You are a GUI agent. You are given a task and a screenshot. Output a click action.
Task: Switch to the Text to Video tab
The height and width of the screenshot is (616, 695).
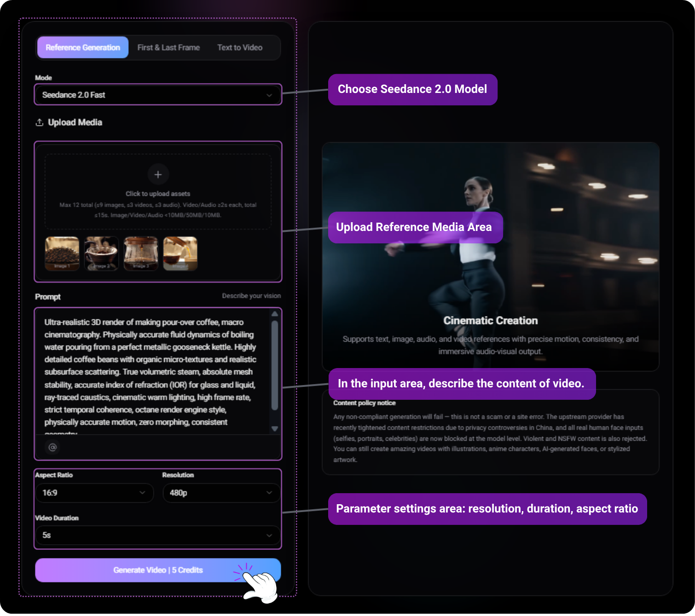click(240, 47)
